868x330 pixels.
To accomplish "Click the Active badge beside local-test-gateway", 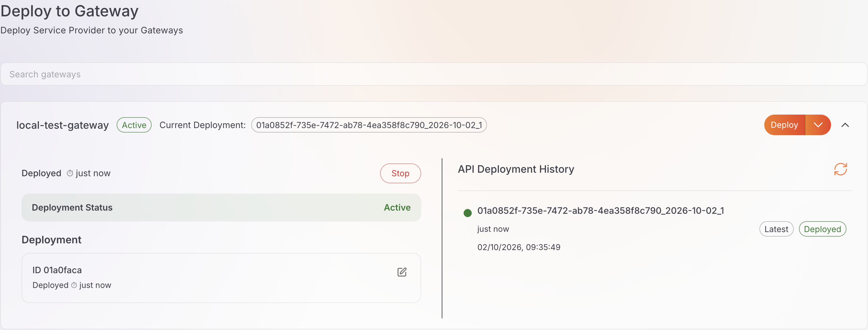I will 134,125.
